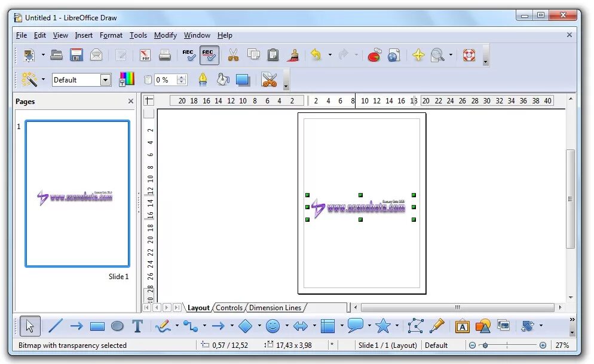
Task: Select the Basic Shapes diamond tool
Action: (246, 326)
